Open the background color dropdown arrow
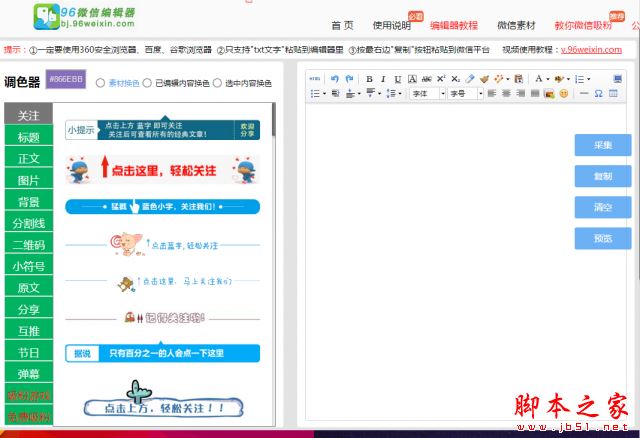This screenshot has height=438, width=640. pos(568,79)
